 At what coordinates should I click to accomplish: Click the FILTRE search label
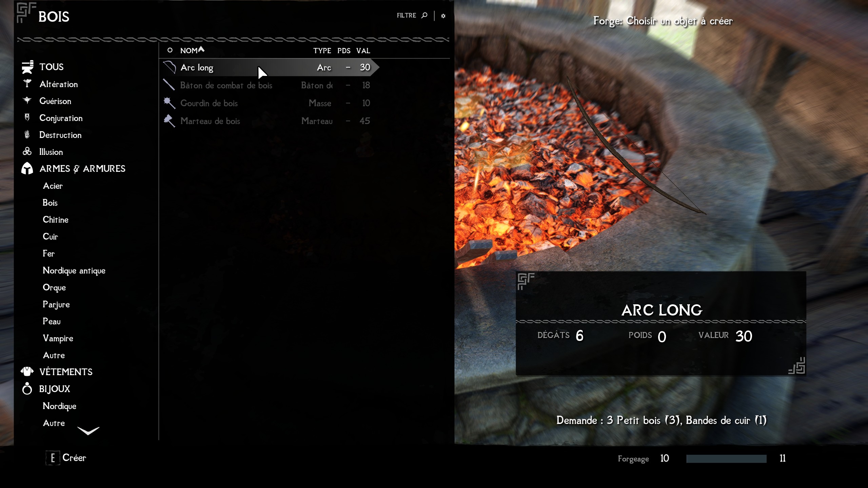tap(406, 16)
